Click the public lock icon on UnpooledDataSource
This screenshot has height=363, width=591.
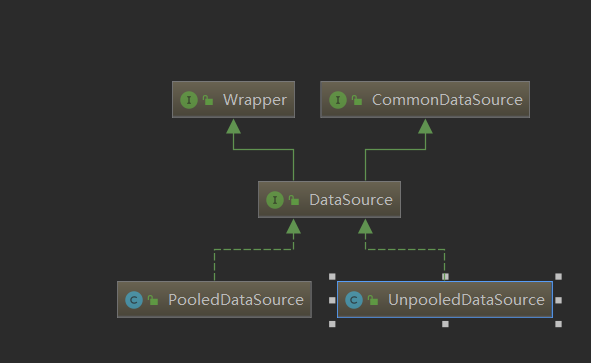click(x=373, y=300)
